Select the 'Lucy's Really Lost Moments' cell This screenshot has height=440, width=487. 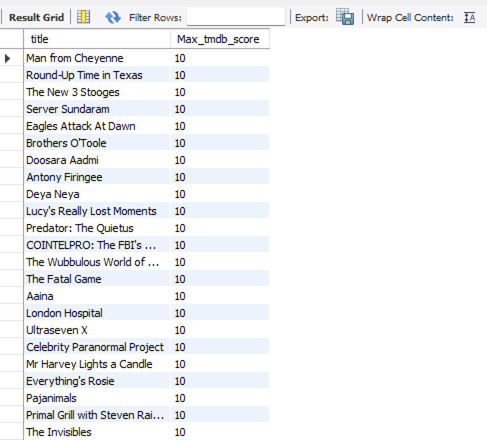97,211
